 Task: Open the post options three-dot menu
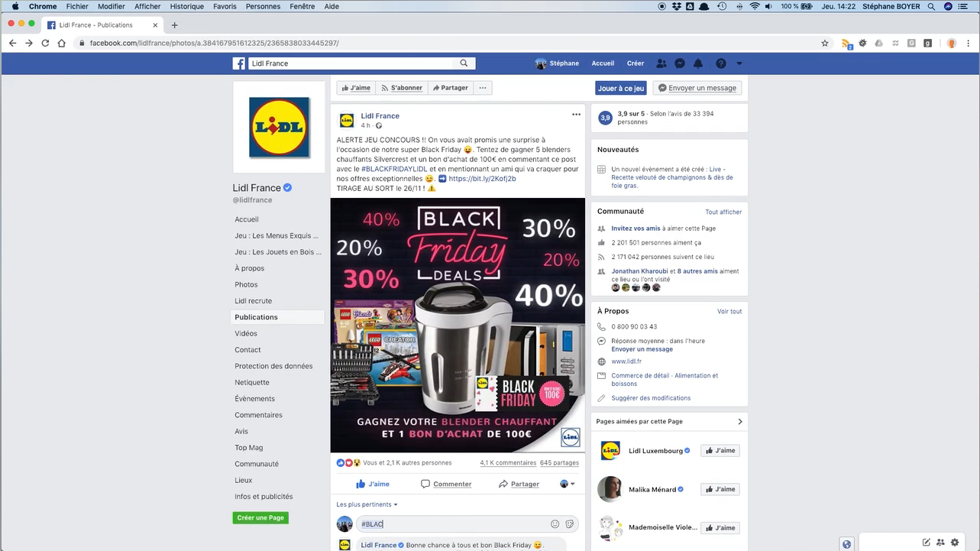click(576, 115)
